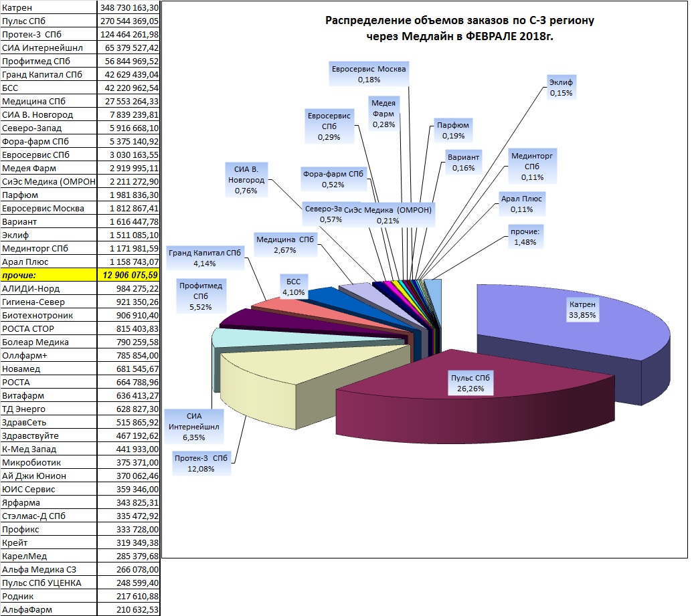The width and height of the screenshot is (692, 616).
Task: Click the Арал Плюс 0,11% label
Action: coord(521,204)
